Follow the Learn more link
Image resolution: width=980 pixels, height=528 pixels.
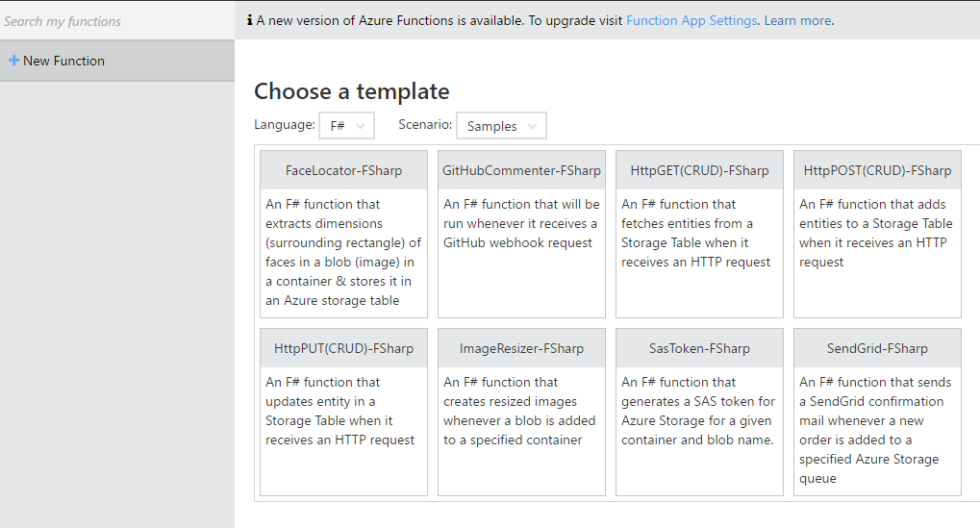pos(797,20)
